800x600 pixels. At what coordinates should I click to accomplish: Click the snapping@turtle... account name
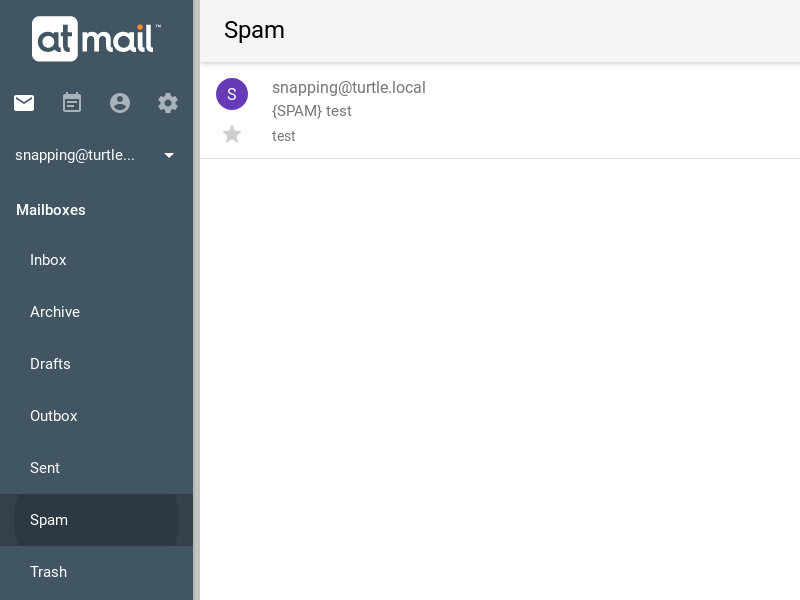(x=75, y=155)
